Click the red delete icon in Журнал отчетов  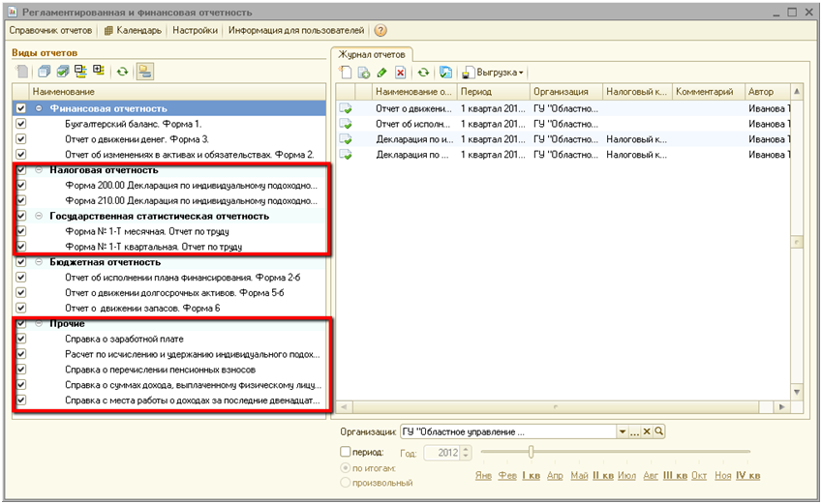tap(400, 73)
